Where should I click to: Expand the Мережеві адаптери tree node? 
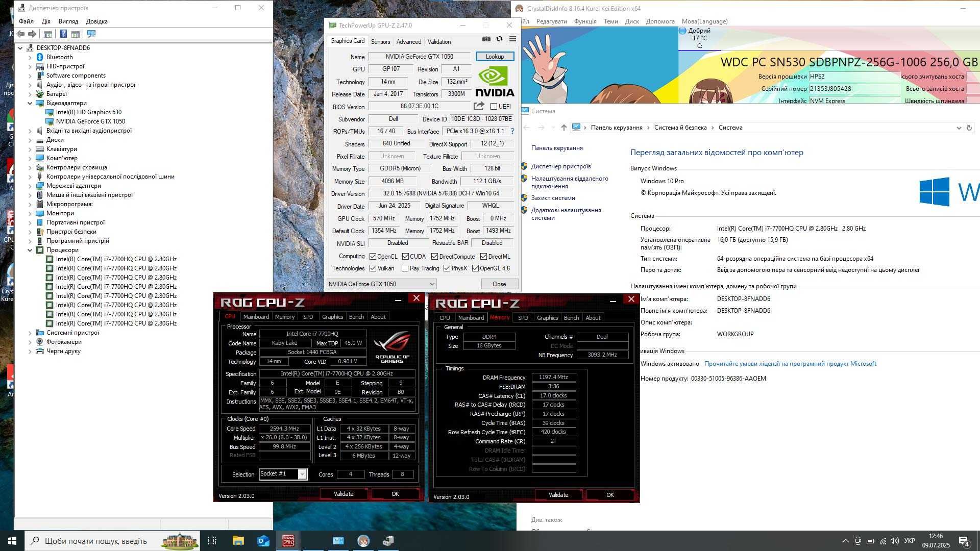click(x=30, y=186)
